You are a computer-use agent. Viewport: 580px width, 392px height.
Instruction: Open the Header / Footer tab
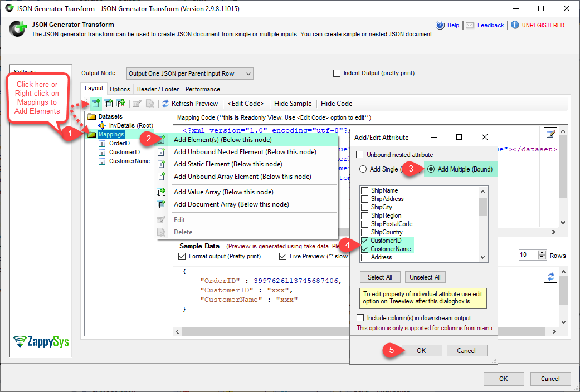point(158,89)
